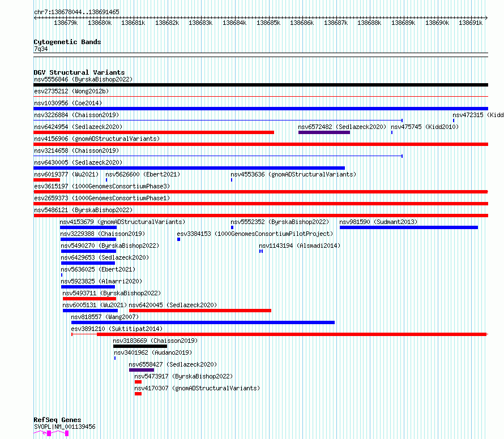Open the nsv6429653 (Sedlazeck2020) label
The image size is (504, 439).
(x=105, y=257)
